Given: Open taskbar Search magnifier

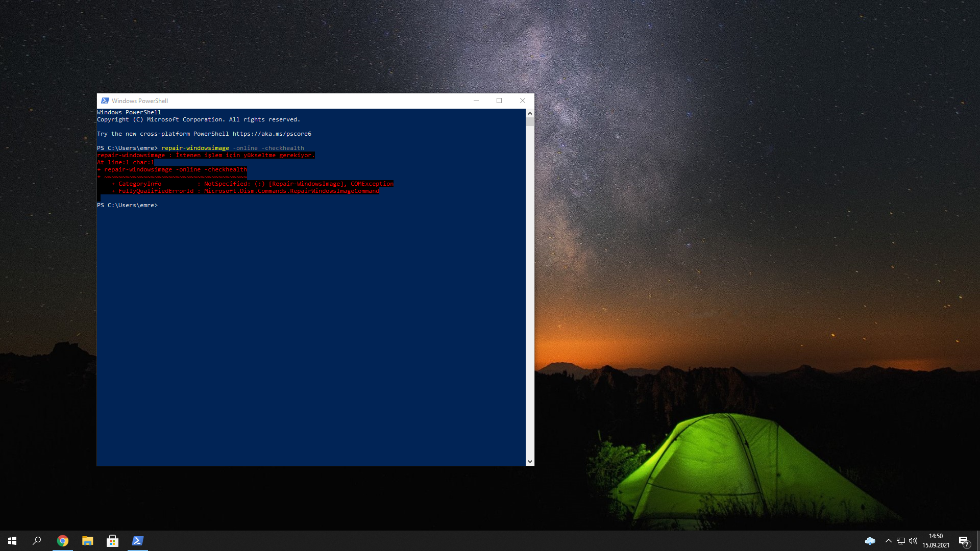Looking at the screenshot, I should pyautogui.click(x=37, y=541).
